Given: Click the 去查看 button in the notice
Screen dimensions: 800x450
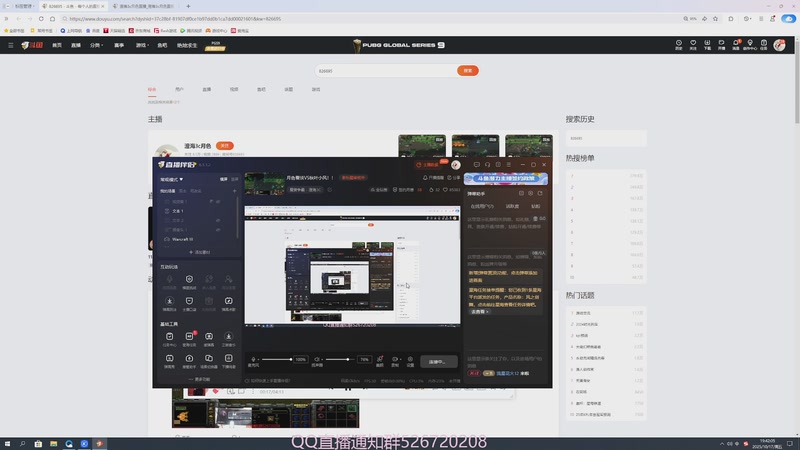Looking at the screenshot, I should click(480, 312).
